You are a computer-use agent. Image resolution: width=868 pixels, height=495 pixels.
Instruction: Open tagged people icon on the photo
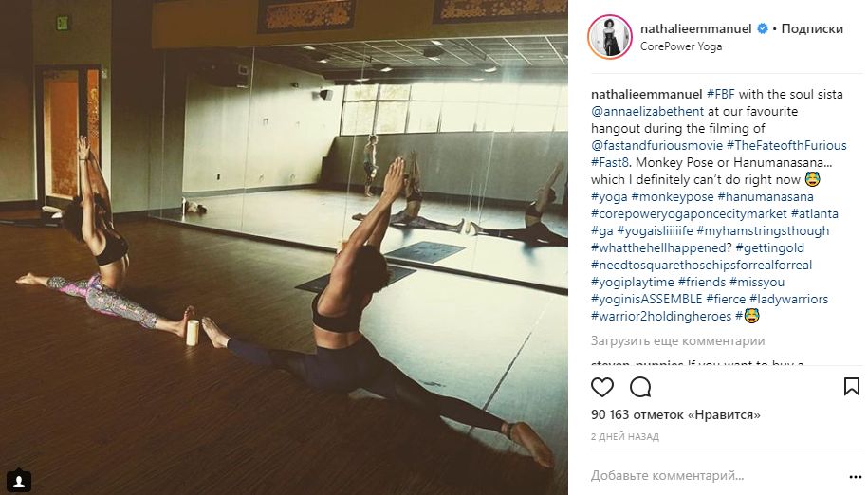coord(18,481)
